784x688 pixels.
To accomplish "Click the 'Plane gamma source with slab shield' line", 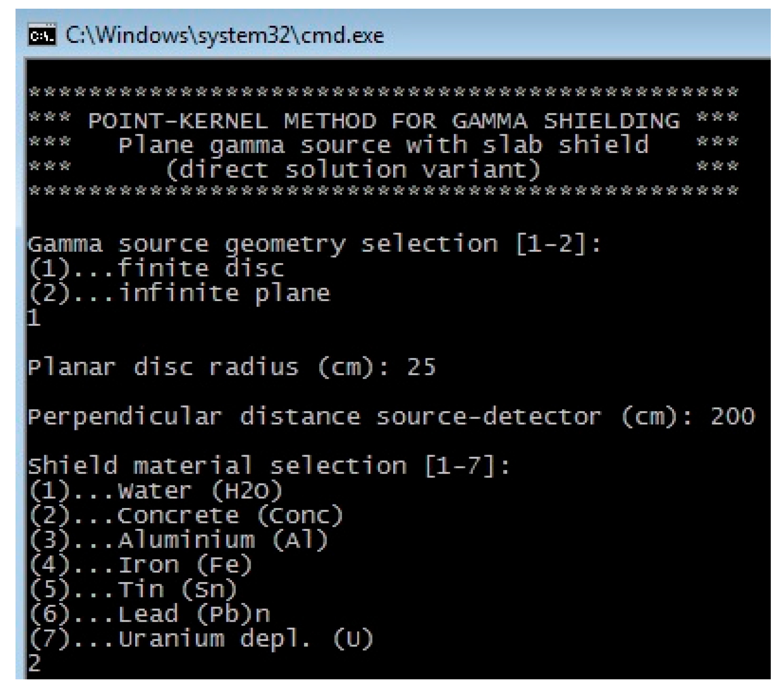I will click(384, 146).
